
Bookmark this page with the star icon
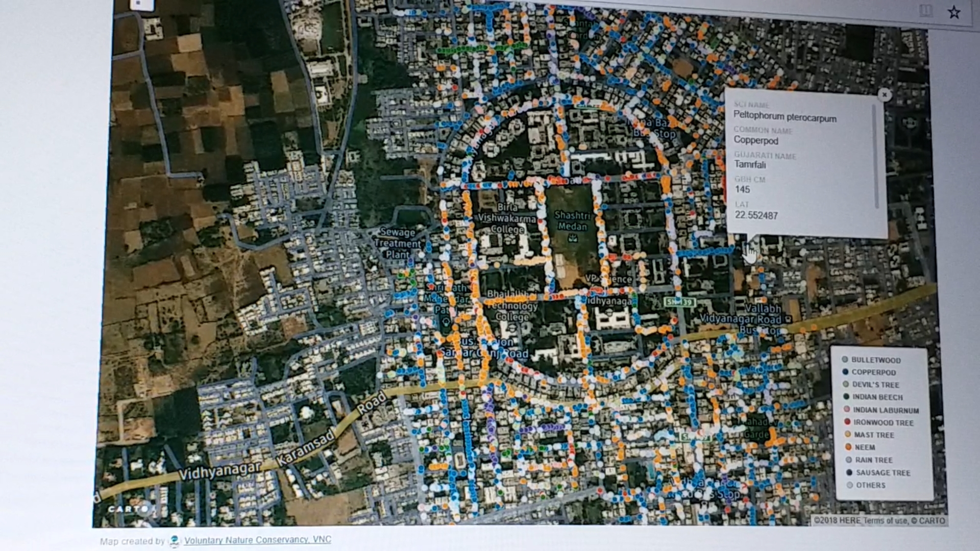(953, 12)
